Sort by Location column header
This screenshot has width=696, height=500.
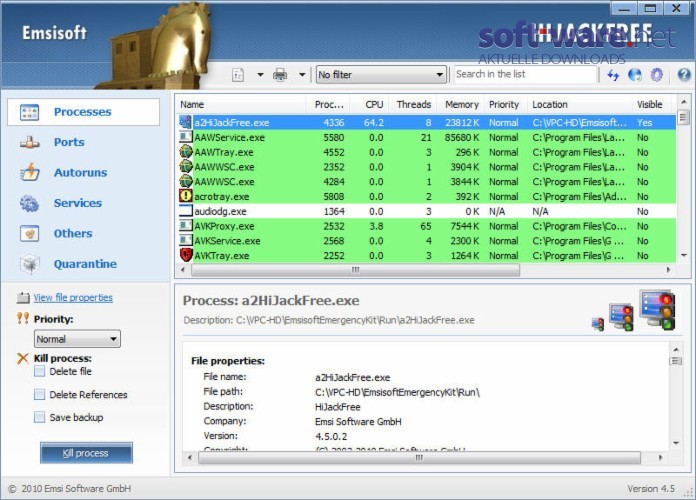tap(579, 105)
